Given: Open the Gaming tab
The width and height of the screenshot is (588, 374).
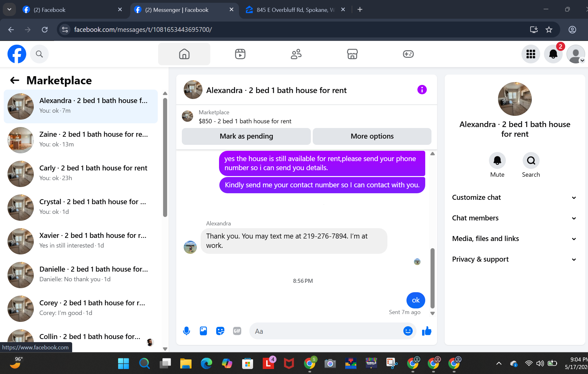Looking at the screenshot, I should 408,54.
